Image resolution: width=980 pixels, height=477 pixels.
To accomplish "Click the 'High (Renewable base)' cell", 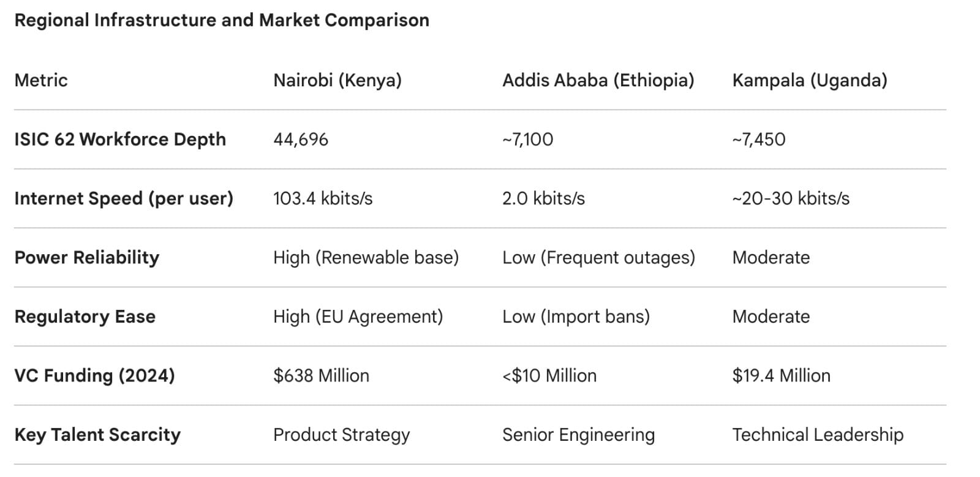I will coord(366,257).
